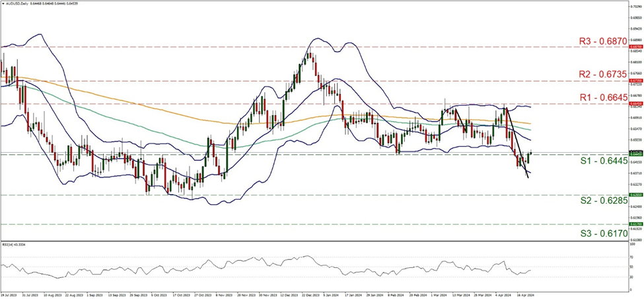
Task: Select the R3 - 0.6870 resistance label
Action: pos(600,41)
